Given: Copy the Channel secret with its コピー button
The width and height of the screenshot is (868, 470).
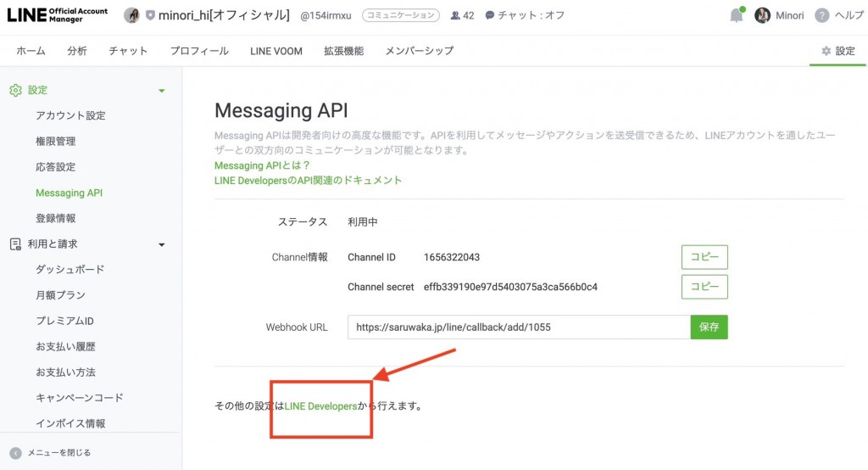Looking at the screenshot, I should [x=704, y=287].
